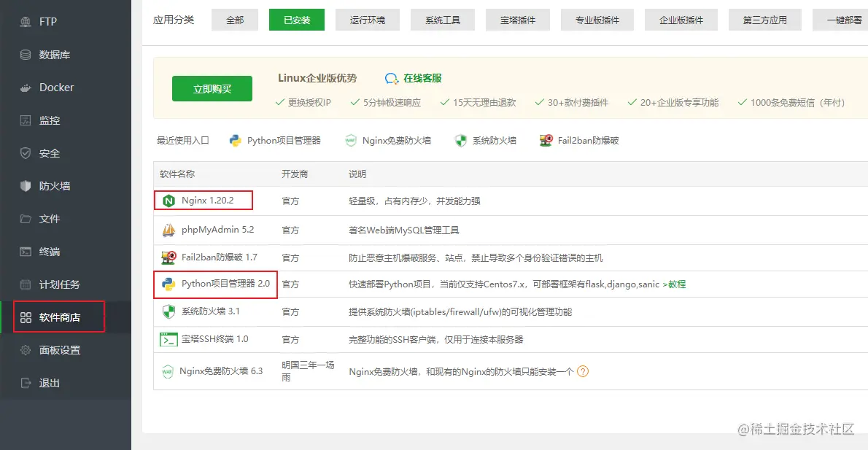
Task: Open the 专业版插件 category tab
Action: point(597,20)
